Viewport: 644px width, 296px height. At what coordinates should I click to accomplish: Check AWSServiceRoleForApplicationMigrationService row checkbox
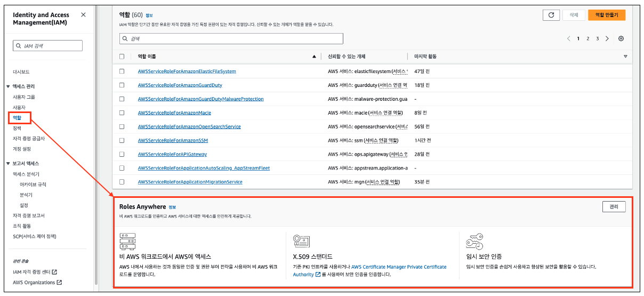pos(122,182)
